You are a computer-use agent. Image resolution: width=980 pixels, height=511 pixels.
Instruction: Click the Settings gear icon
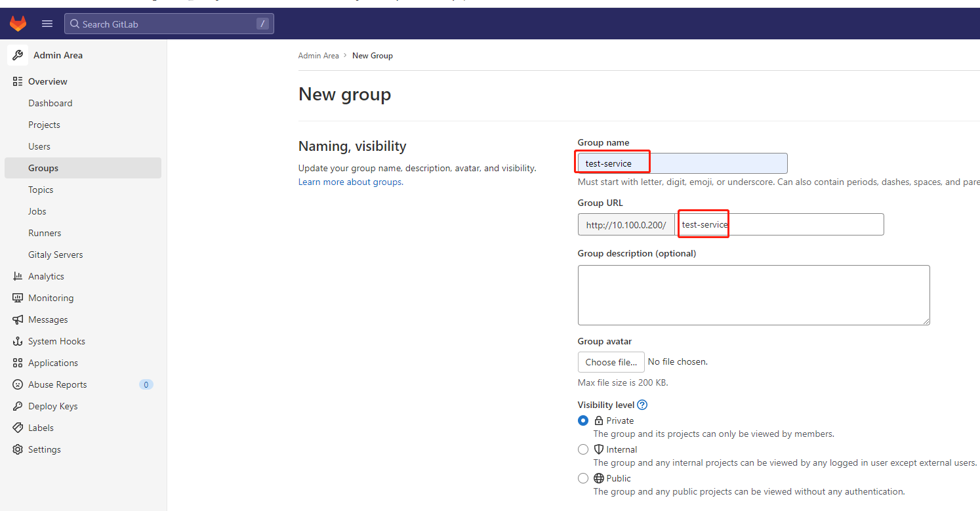click(x=18, y=449)
